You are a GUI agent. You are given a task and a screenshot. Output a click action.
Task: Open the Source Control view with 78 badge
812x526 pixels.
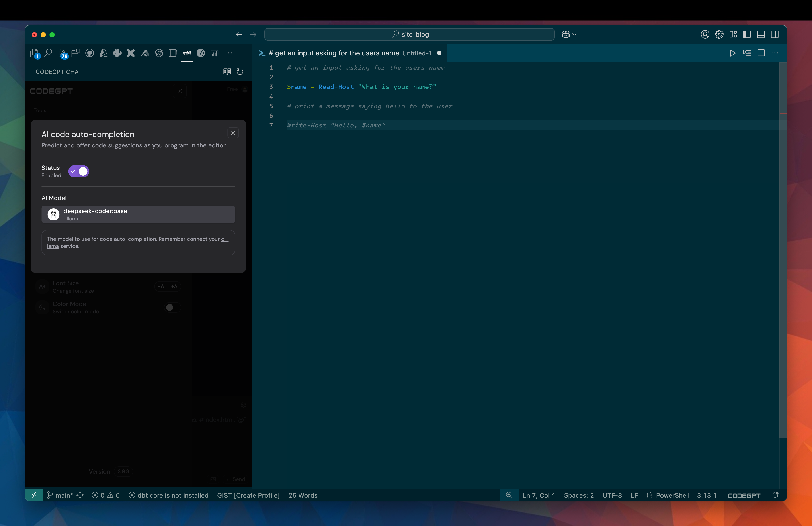pyautogui.click(x=62, y=53)
